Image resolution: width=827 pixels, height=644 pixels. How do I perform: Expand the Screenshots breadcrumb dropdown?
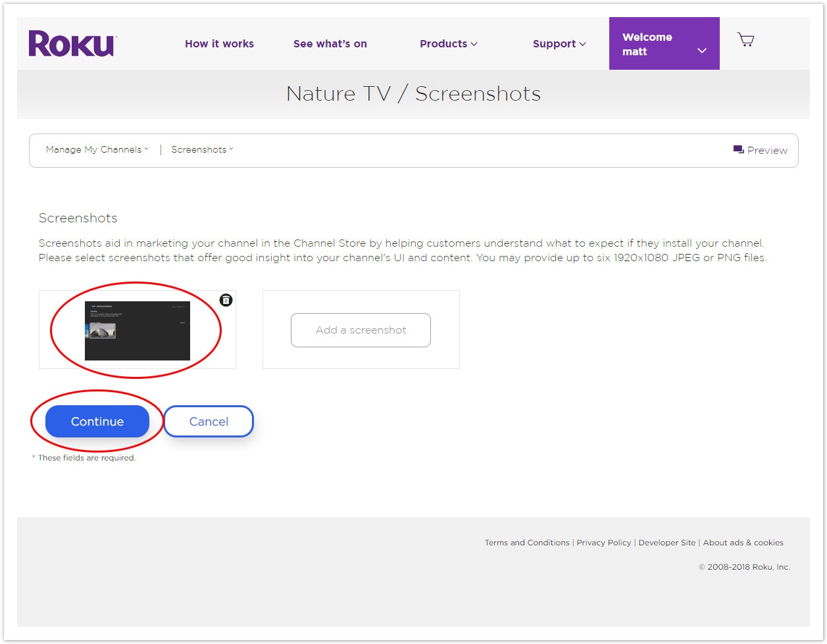pyautogui.click(x=202, y=149)
